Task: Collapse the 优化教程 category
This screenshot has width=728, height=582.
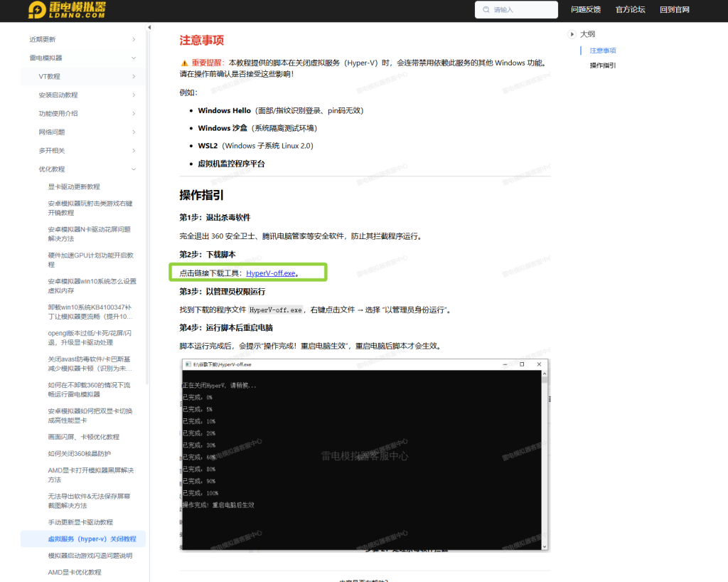Action: tap(134, 169)
